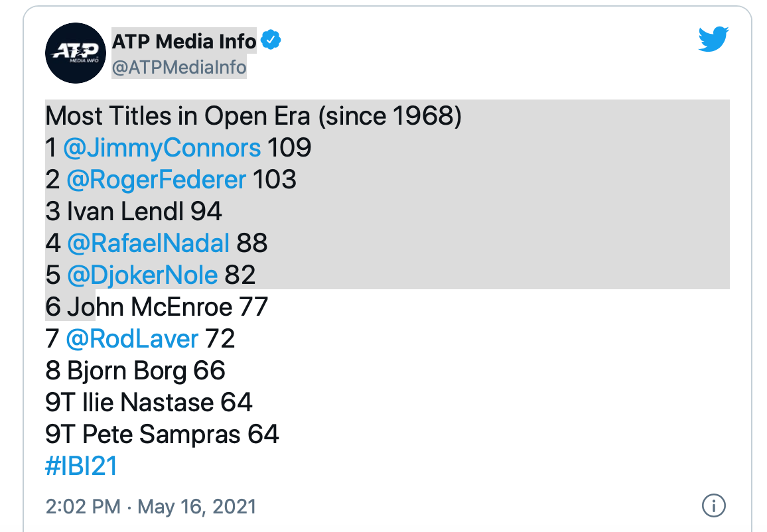The width and height of the screenshot is (767, 532).
Task: Click the @RafaelNadal mention link
Action: tap(148, 243)
